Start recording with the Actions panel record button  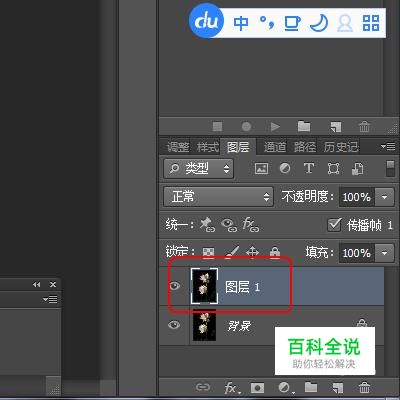click(x=246, y=127)
